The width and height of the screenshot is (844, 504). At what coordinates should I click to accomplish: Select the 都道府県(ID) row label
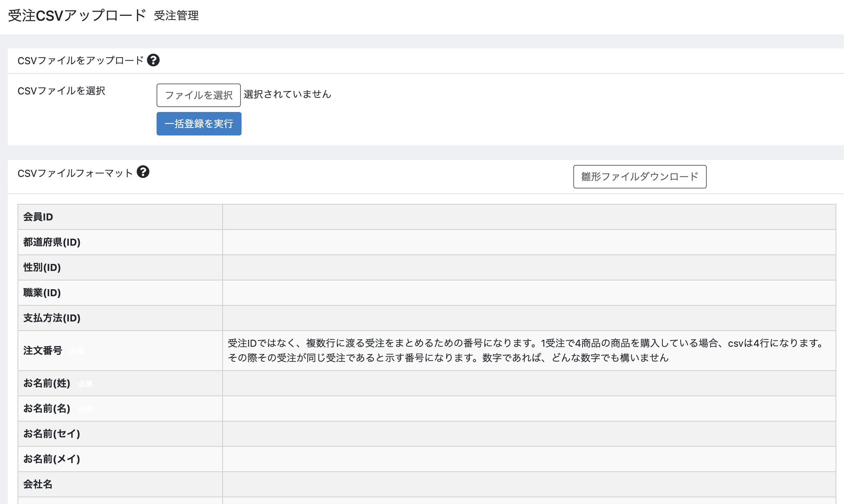click(x=52, y=242)
